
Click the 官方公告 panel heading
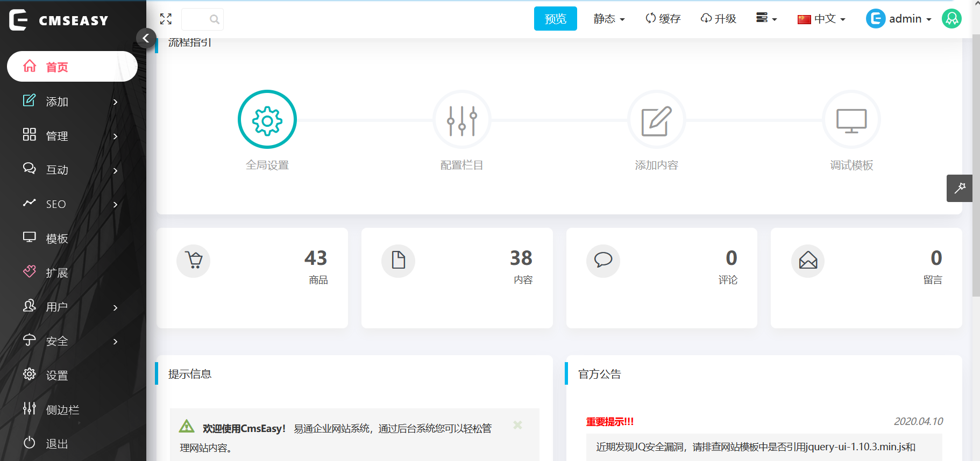click(600, 374)
